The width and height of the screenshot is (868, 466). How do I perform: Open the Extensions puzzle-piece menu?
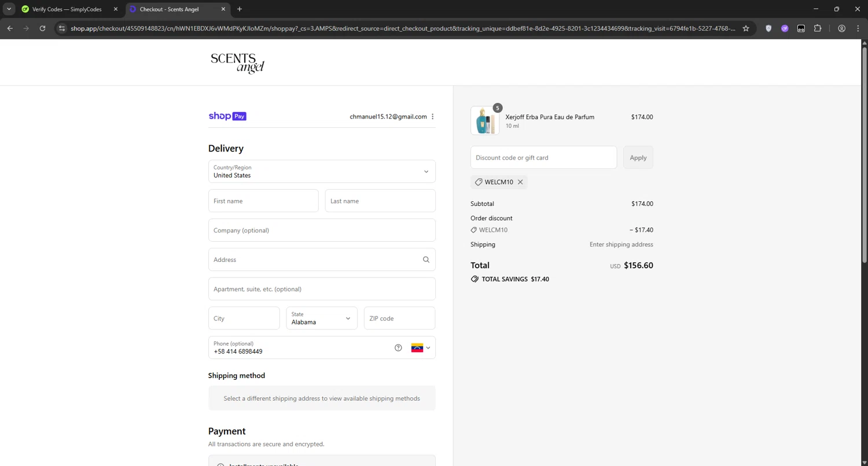tap(818, 28)
